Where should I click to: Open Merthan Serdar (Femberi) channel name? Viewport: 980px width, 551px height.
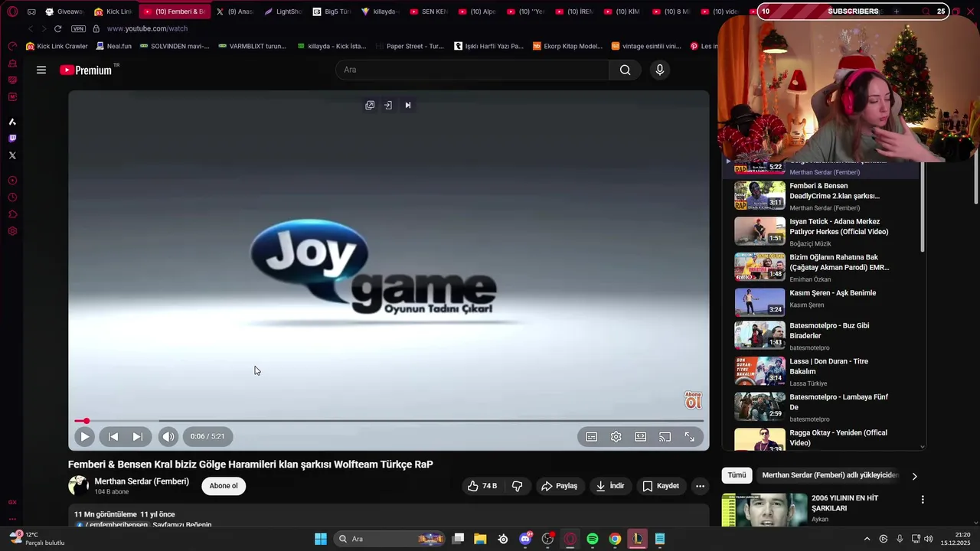(142, 481)
